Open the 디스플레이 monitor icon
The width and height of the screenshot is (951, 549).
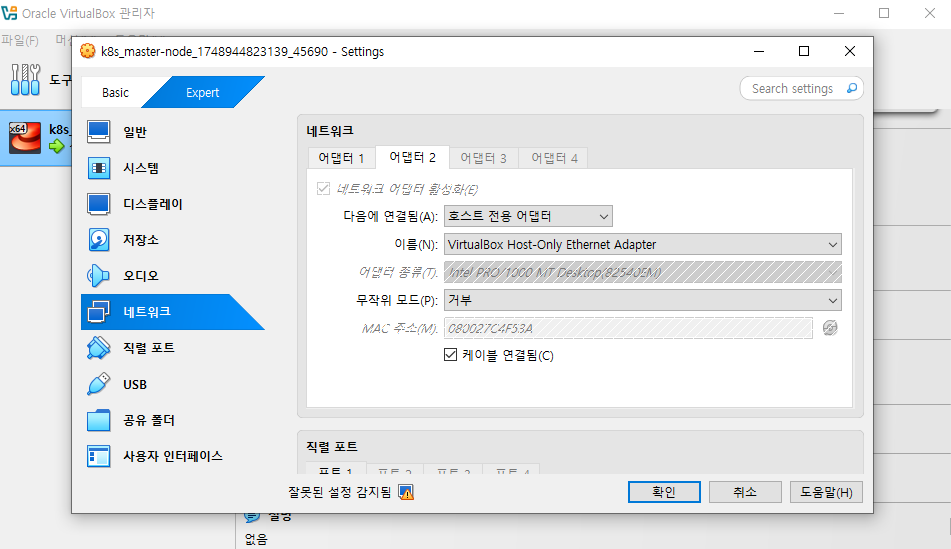coord(98,204)
